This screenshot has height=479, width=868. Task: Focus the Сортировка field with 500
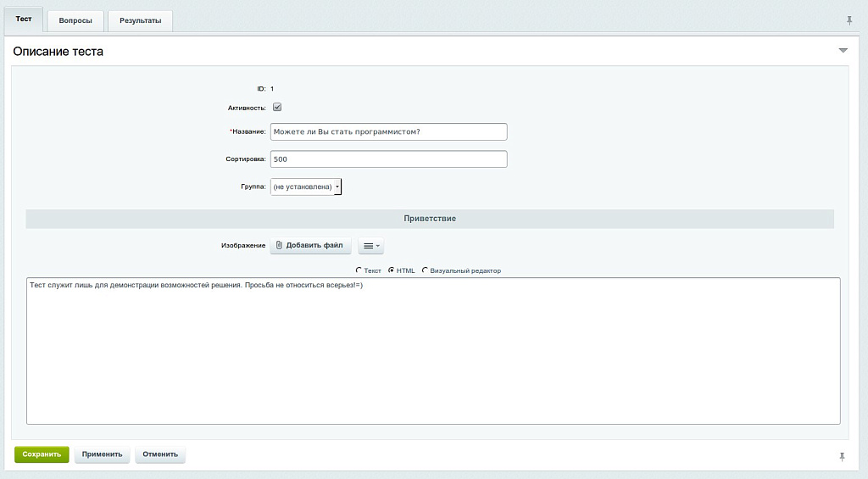(387, 159)
